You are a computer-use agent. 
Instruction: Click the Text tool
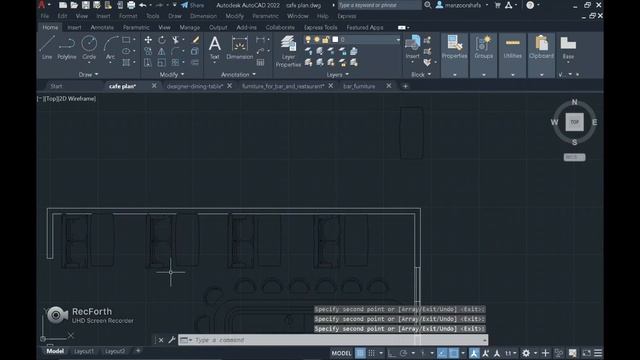point(215,48)
